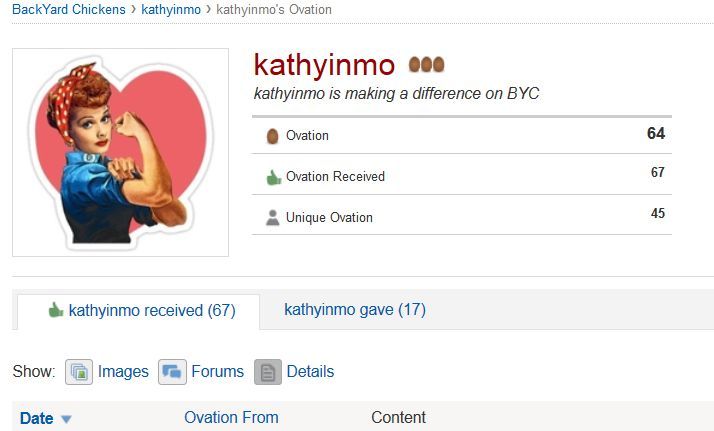Click the Rosie the Riveter avatar
714x431 pixels.
point(120,152)
